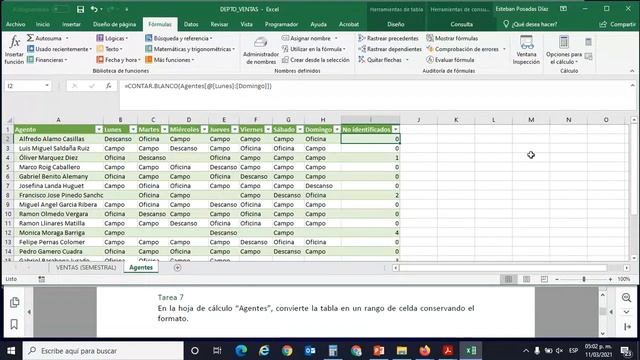Click zoom out minus button
Image resolution: width=640 pixels, height=360 pixels.
[557, 279]
